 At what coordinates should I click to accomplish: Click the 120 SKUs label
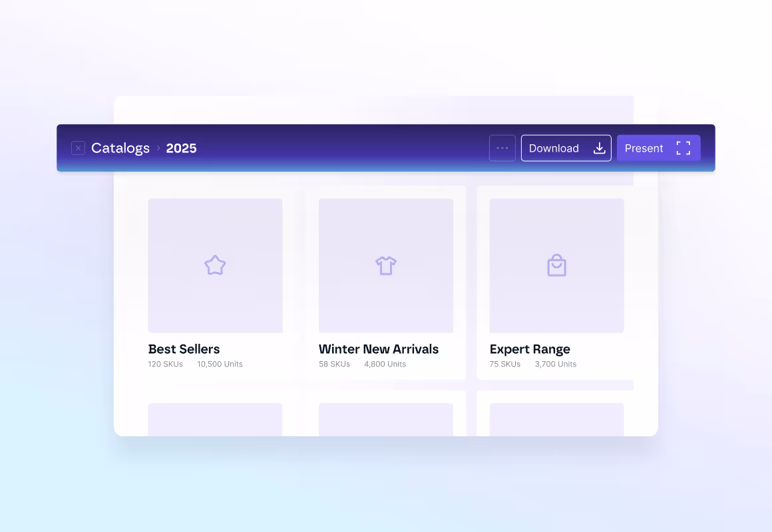(166, 364)
